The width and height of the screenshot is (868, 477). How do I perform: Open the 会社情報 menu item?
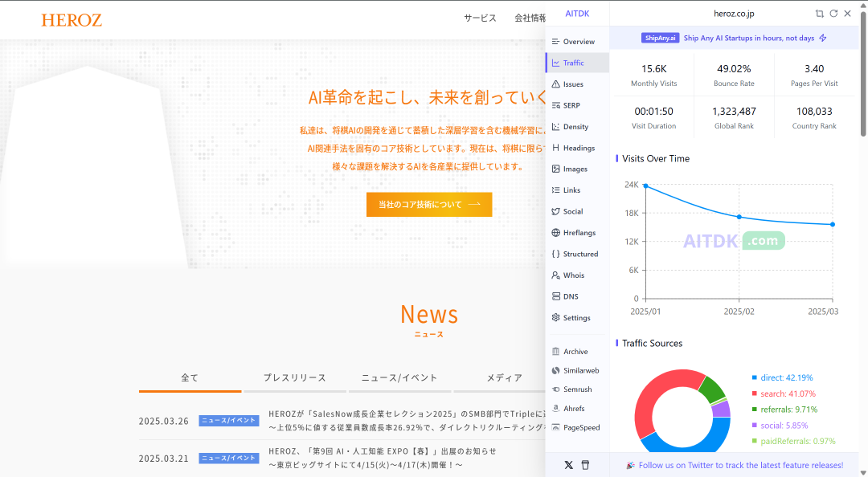click(x=530, y=18)
